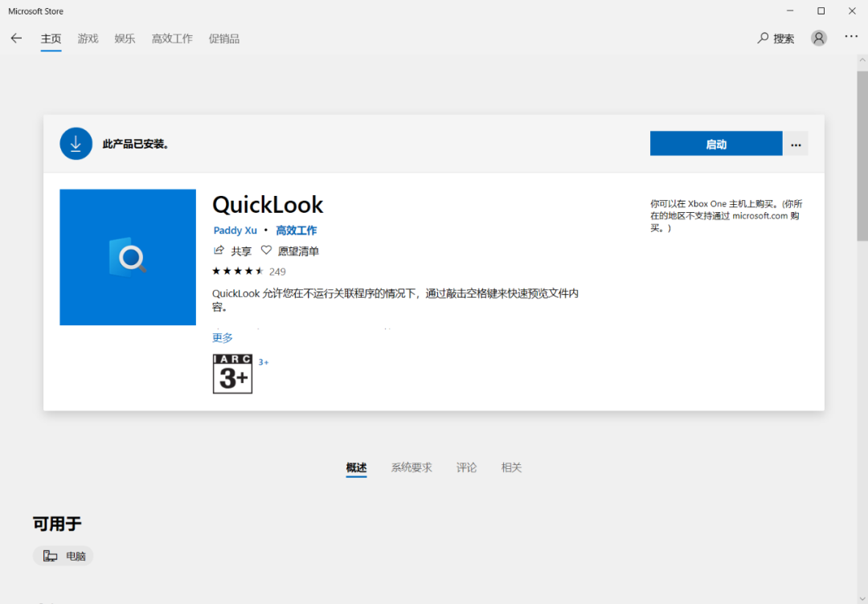This screenshot has height=604, width=868.
Task: Add to 愿望清单
Action: (298, 251)
